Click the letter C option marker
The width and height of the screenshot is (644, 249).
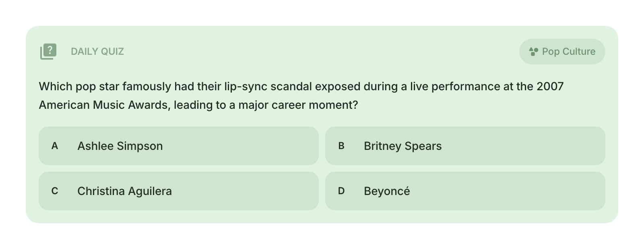[x=55, y=191]
